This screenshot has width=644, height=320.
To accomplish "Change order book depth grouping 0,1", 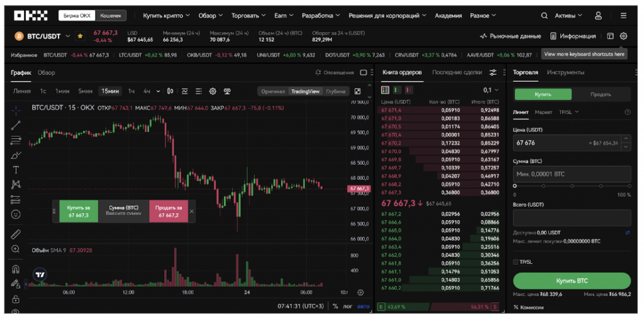I will pyautogui.click(x=491, y=90).
